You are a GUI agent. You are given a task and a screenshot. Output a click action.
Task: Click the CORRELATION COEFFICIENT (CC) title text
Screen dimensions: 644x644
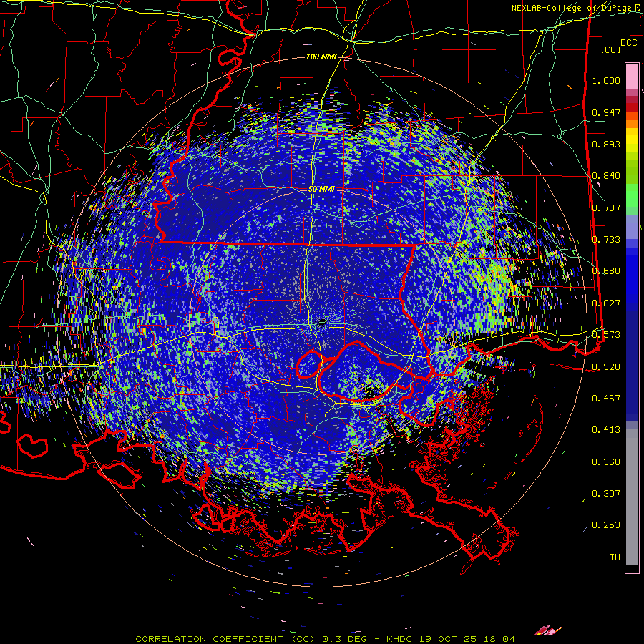pos(225,639)
